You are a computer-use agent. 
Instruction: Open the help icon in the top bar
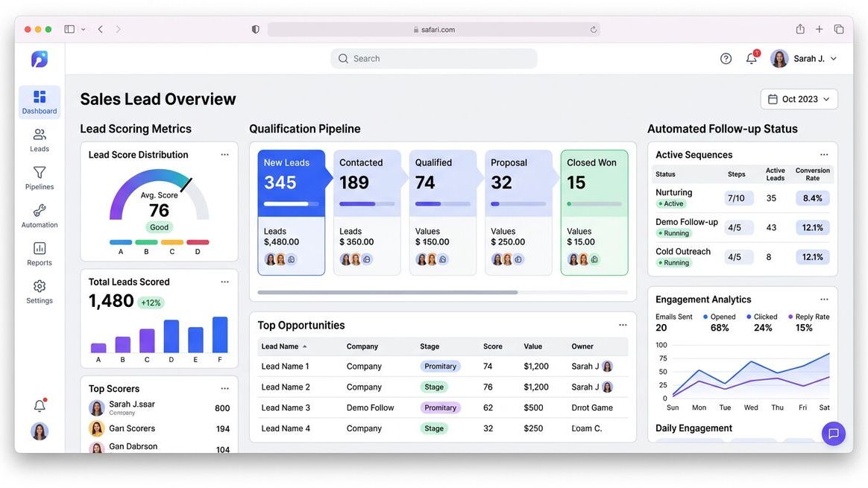tap(726, 58)
